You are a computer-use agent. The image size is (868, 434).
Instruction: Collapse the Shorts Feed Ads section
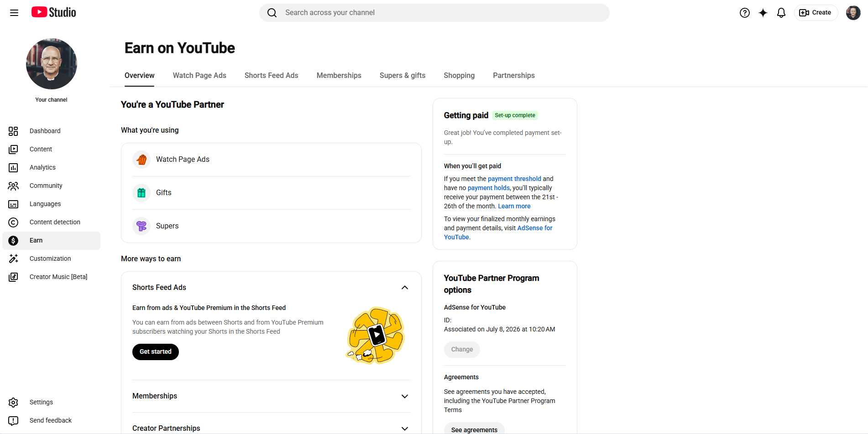tap(405, 288)
